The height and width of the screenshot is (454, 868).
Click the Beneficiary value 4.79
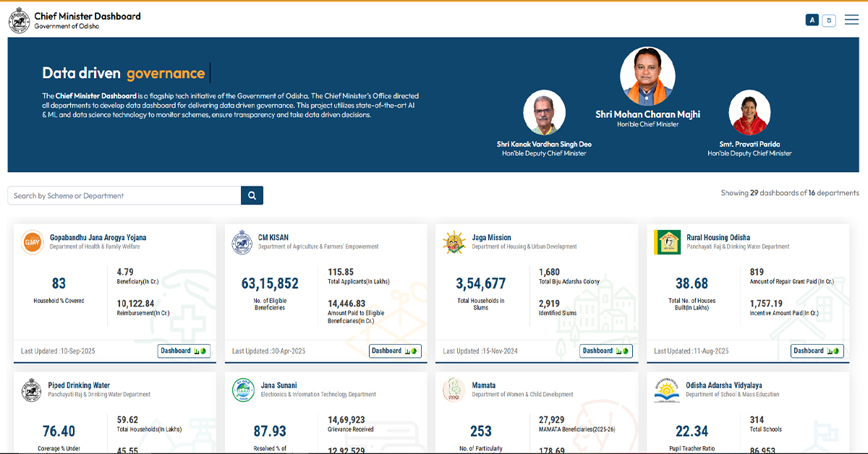126,272
